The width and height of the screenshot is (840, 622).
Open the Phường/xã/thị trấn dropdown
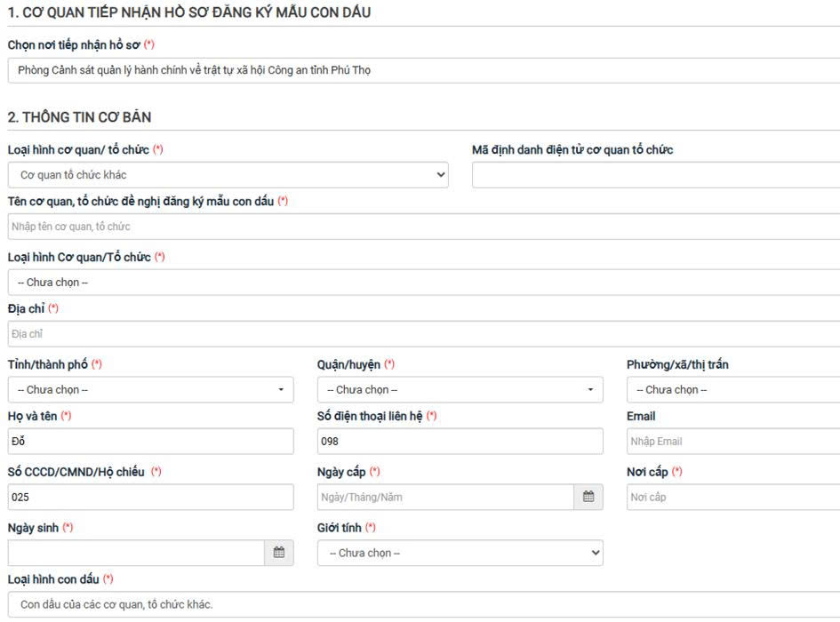point(732,390)
